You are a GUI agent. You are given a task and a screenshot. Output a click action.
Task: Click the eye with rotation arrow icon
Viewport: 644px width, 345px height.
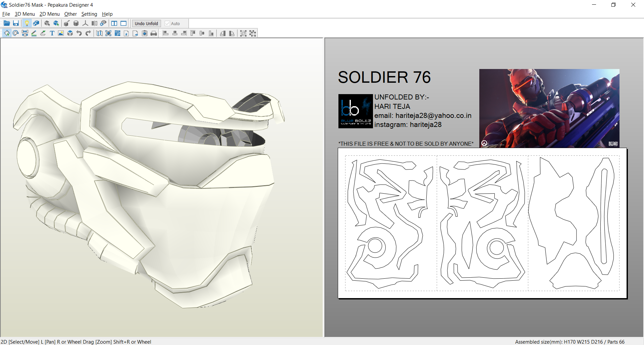pyautogui.click(x=103, y=23)
